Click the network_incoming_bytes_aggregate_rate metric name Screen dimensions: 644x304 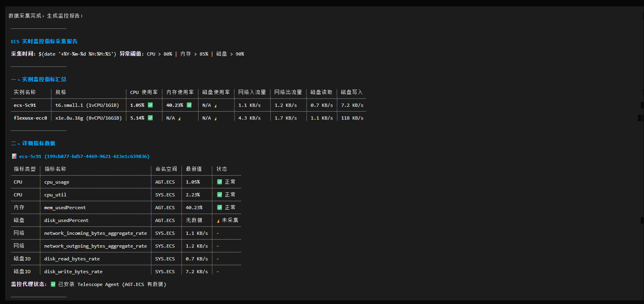pos(95,233)
